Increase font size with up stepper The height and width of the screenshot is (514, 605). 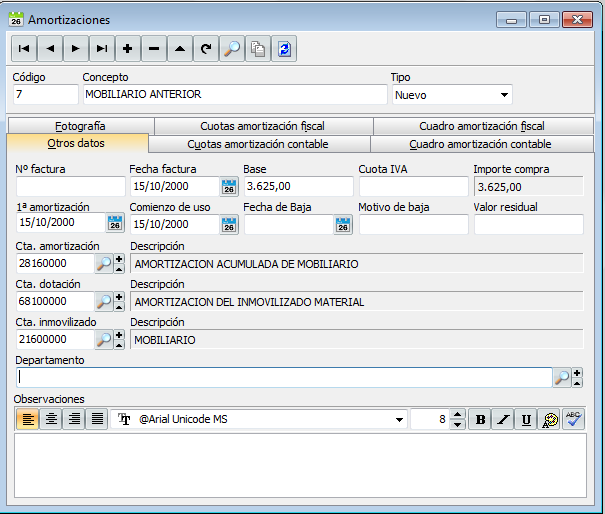point(457,415)
